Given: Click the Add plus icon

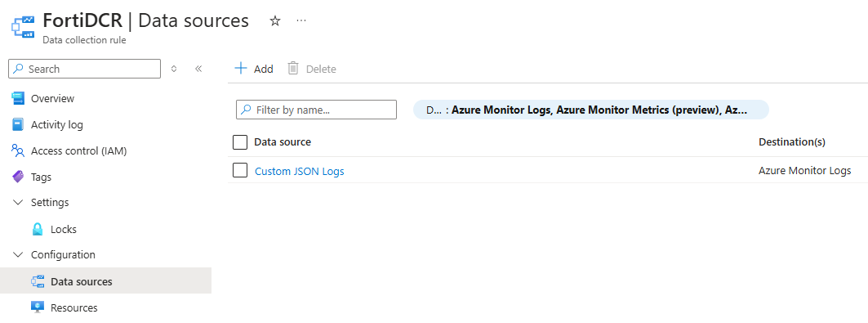Looking at the screenshot, I should [x=240, y=68].
